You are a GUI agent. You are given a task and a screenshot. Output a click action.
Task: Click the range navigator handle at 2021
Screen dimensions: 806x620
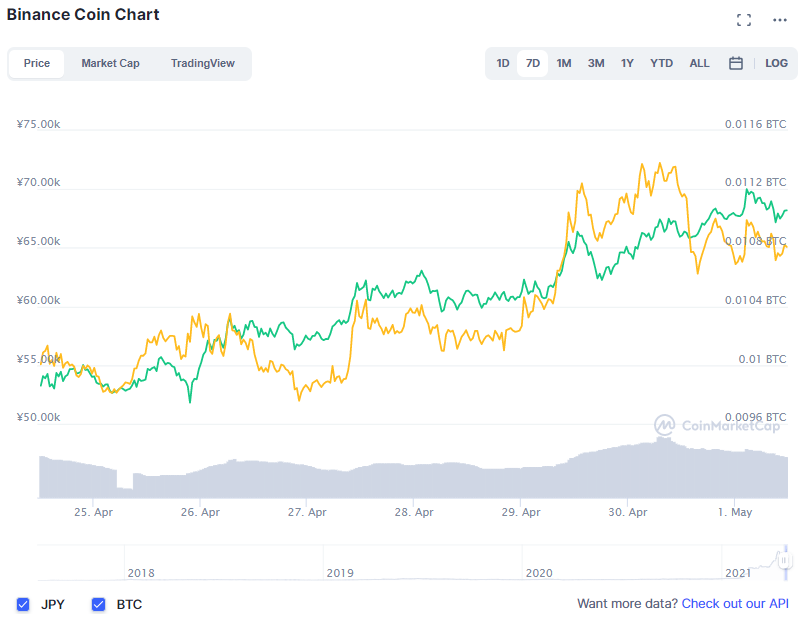pyautogui.click(x=784, y=560)
